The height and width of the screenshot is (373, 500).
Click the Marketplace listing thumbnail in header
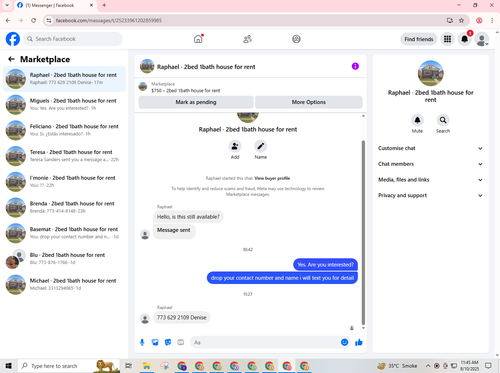point(143,87)
